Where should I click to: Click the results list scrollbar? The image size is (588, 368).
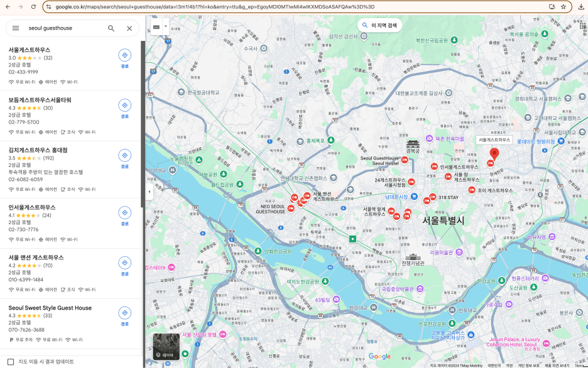click(x=143, y=124)
